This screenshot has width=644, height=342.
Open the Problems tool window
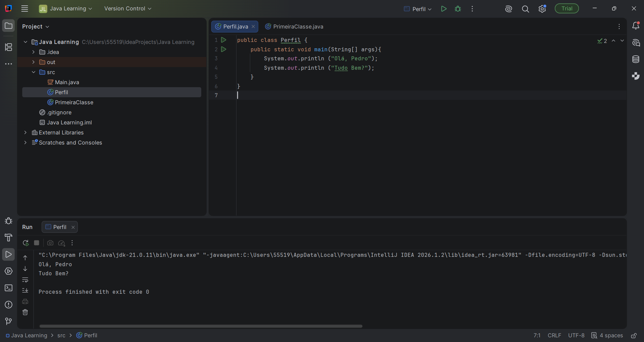click(8, 305)
